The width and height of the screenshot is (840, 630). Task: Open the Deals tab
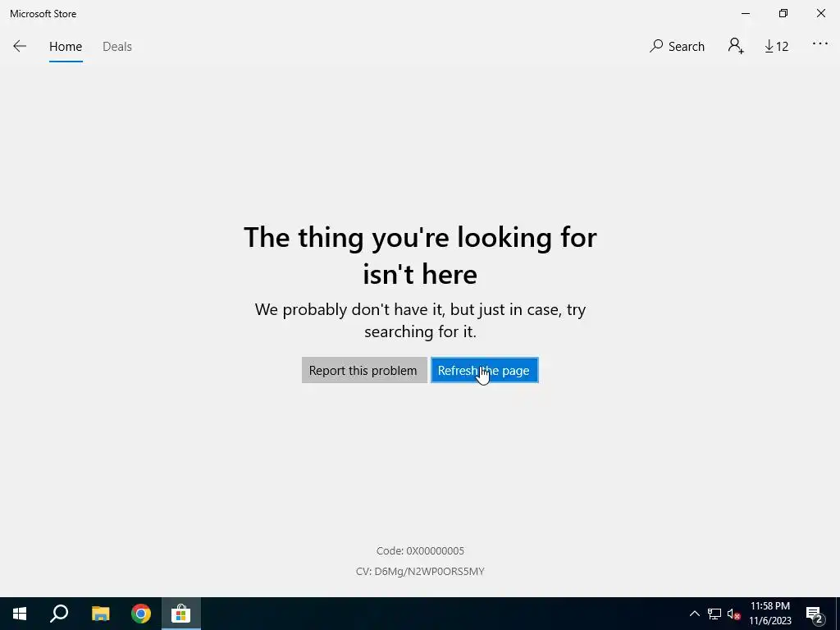click(x=116, y=47)
